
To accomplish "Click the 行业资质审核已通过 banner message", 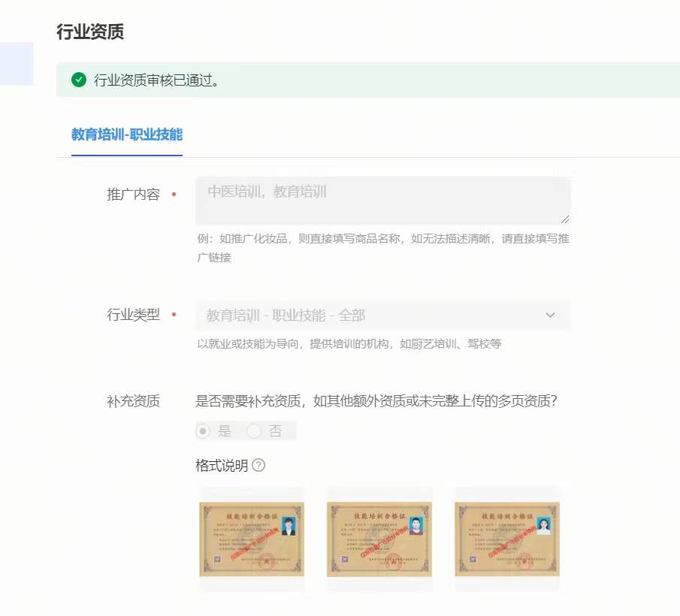I will pos(156,80).
